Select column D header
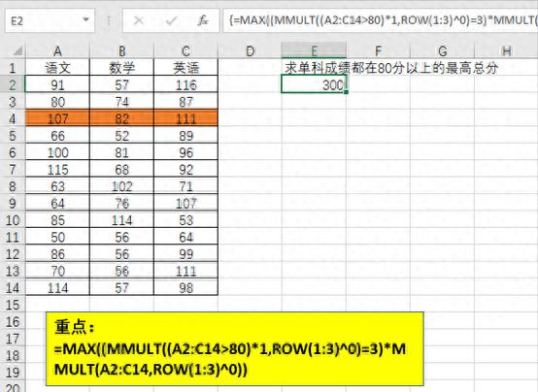Screen dimensions: 538x392 click(x=251, y=51)
